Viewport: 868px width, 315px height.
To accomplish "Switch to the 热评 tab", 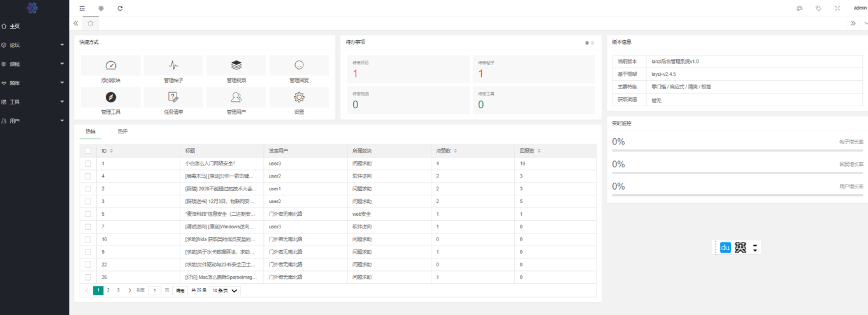I will click(122, 131).
